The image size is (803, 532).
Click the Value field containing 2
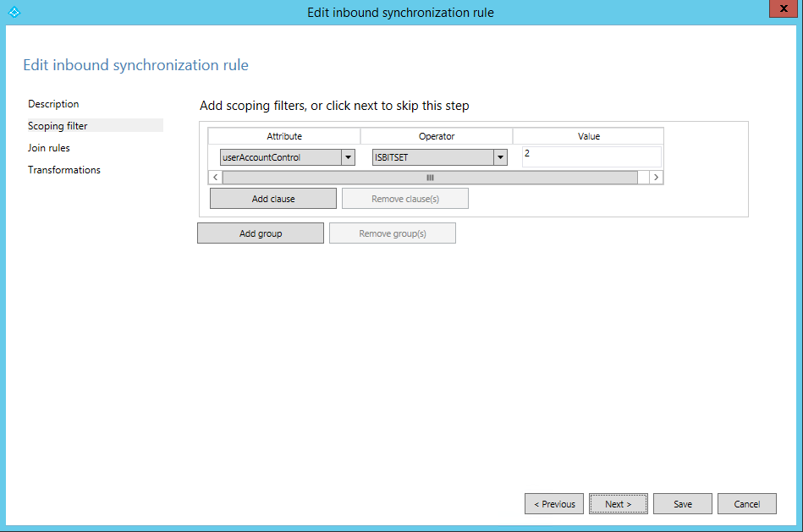[591, 156]
